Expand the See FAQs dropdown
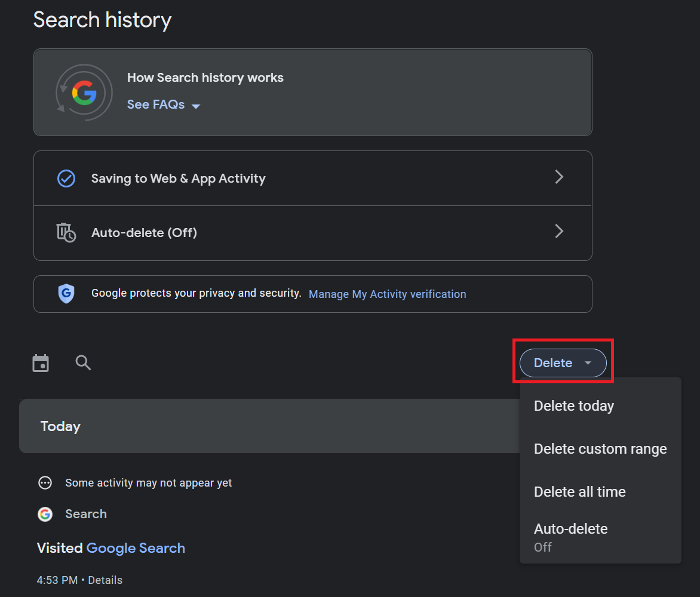The height and width of the screenshot is (597, 700). pos(164,105)
